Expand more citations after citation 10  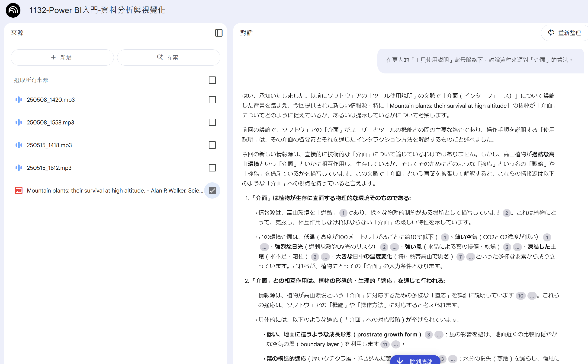pyautogui.click(x=532, y=296)
